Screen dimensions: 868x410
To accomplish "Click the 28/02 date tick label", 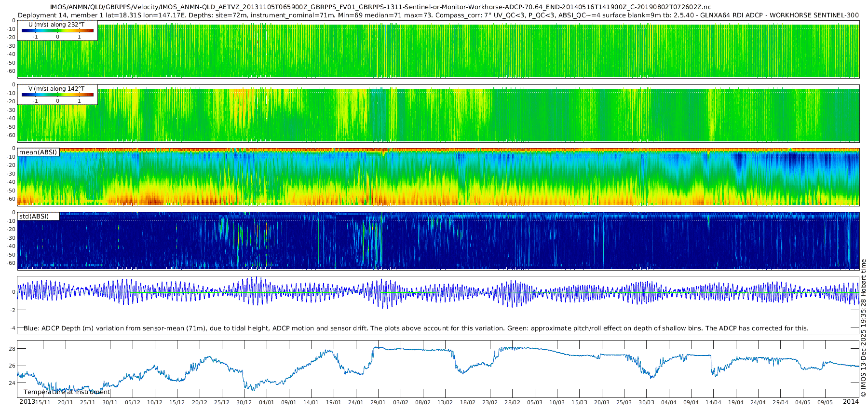I will [x=512, y=402].
